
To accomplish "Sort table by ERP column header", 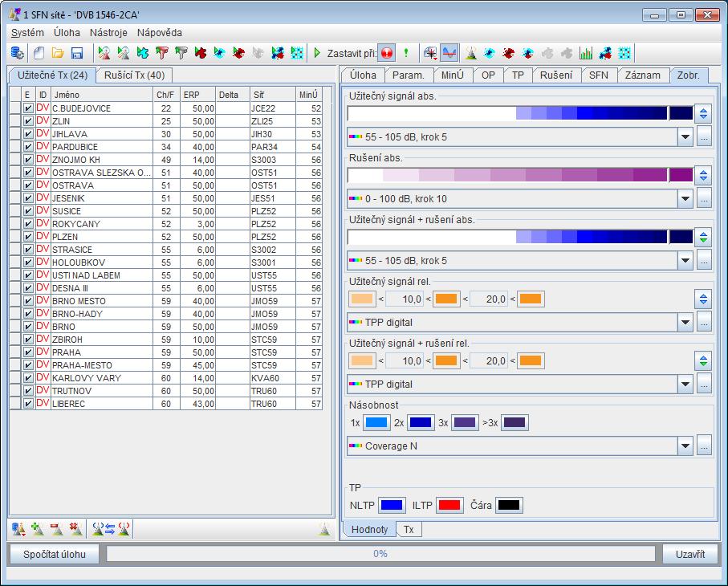I will 197,95.
